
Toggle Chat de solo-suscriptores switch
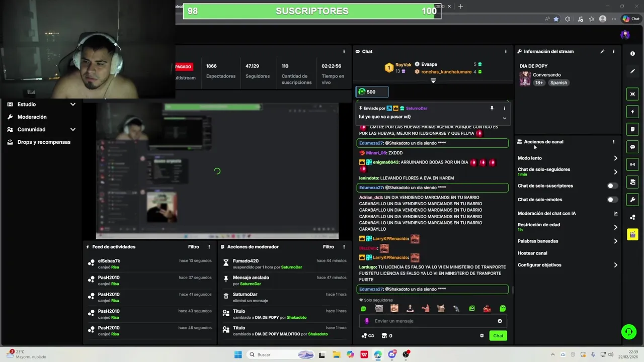pyautogui.click(x=612, y=186)
